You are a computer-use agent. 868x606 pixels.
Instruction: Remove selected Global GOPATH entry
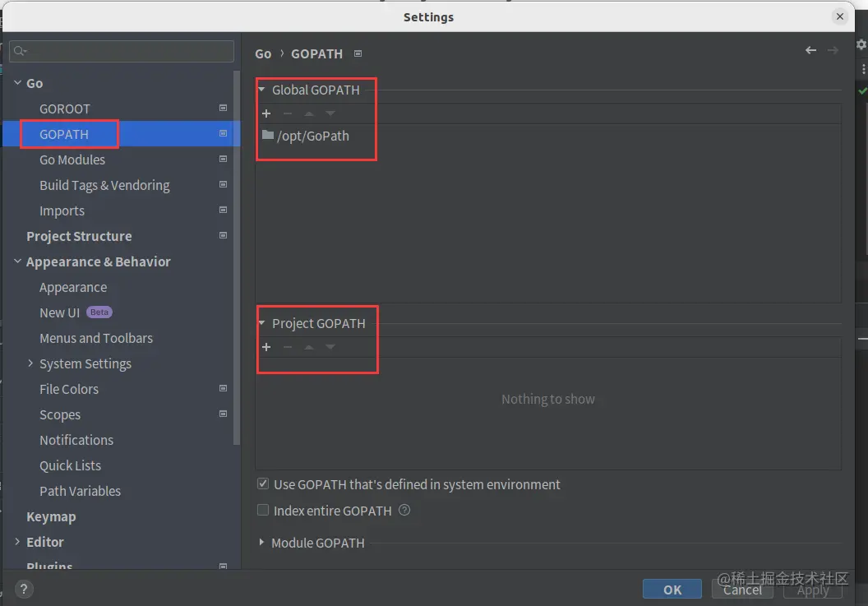(288, 113)
